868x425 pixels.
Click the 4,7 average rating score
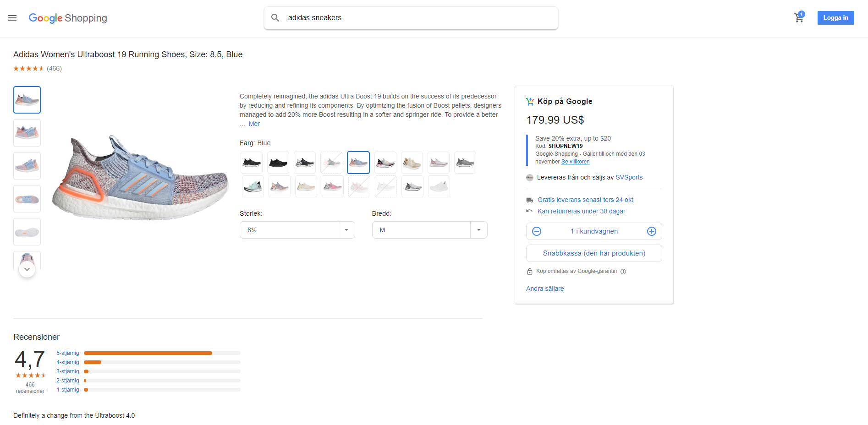click(30, 359)
